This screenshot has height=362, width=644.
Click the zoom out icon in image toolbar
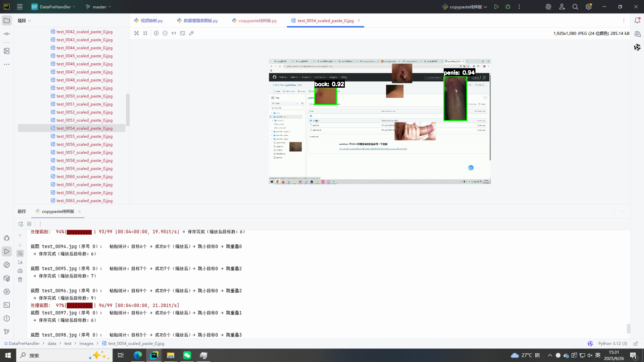click(x=165, y=33)
